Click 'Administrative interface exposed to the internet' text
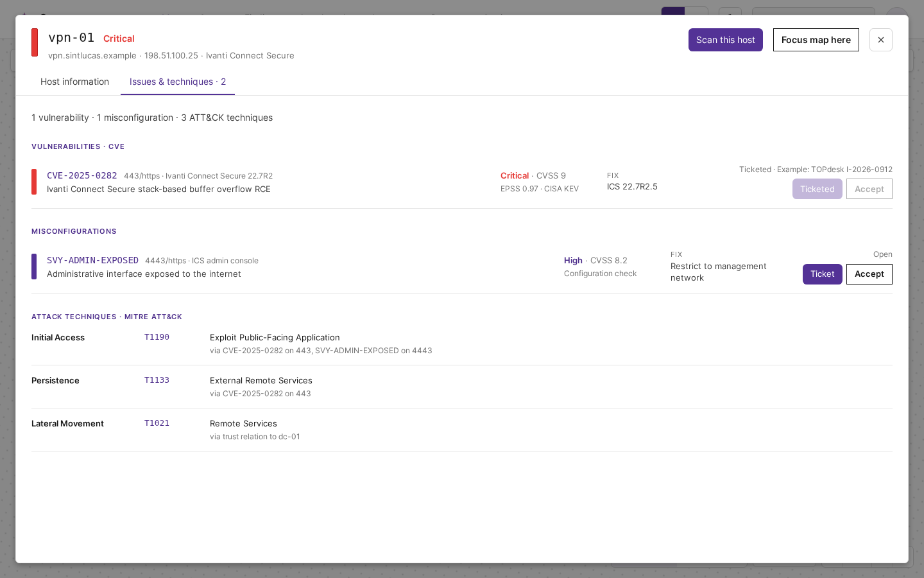 (144, 274)
